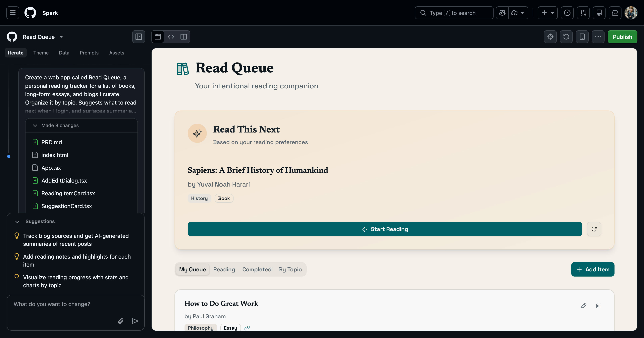The height and width of the screenshot is (338, 644).
Task: Open ReadingItemCard.tsx file
Action: pyautogui.click(x=68, y=193)
